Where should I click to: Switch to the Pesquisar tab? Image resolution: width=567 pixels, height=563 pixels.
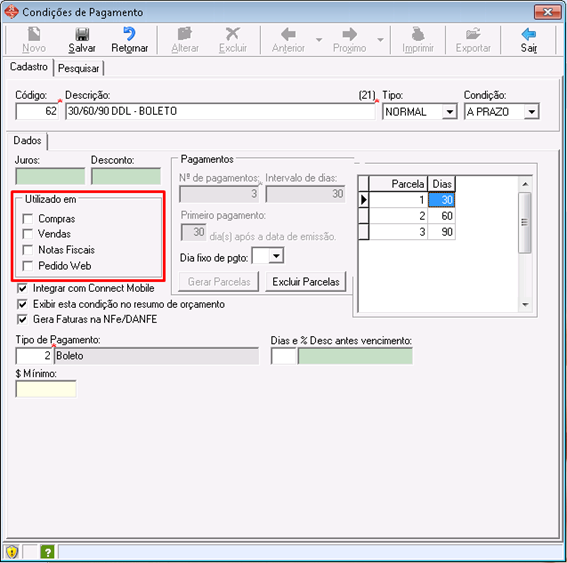pos(78,68)
